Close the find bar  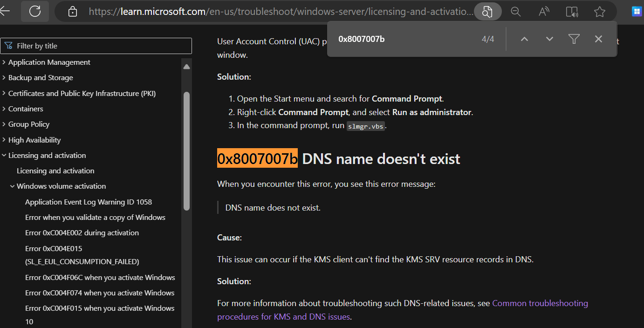coord(599,39)
